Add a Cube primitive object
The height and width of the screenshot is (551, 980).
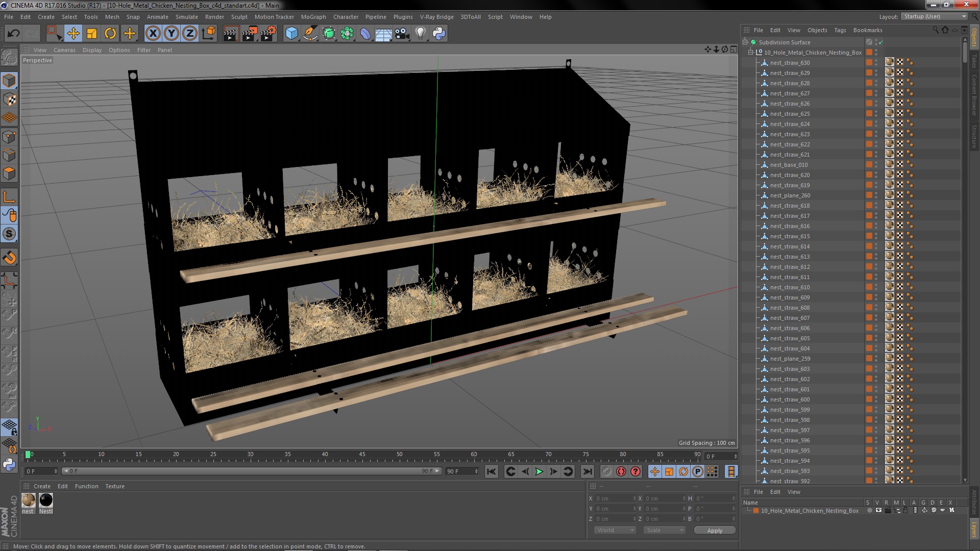coord(291,34)
